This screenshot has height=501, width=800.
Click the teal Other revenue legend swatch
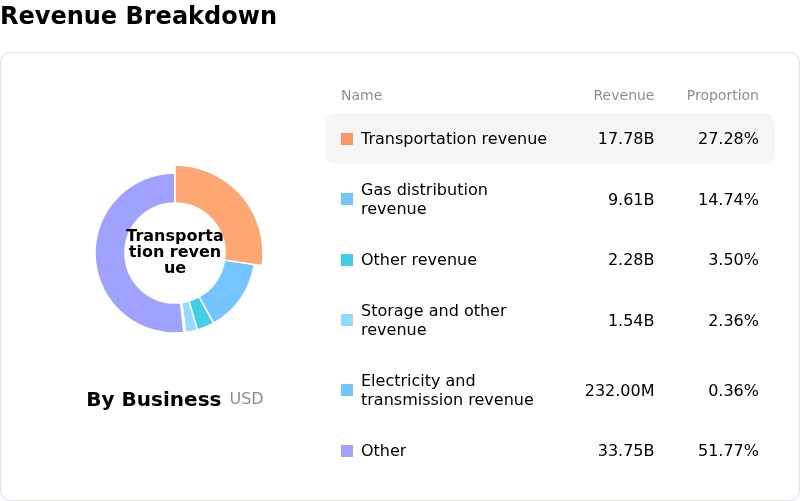pyautogui.click(x=347, y=260)
